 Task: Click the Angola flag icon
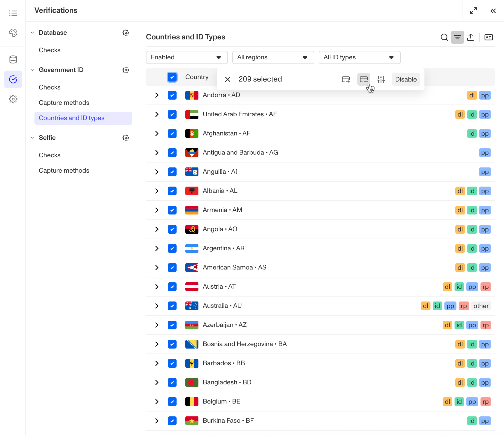(192, 229)
